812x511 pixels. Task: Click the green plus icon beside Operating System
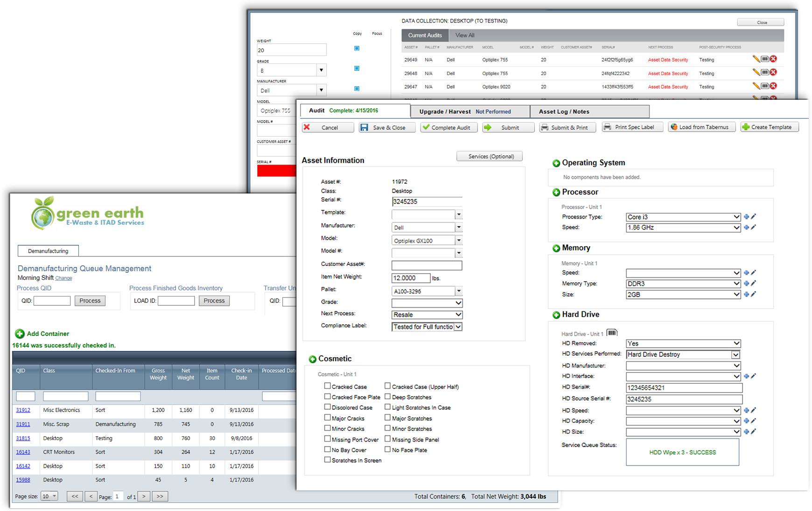(x=556, y=163)
